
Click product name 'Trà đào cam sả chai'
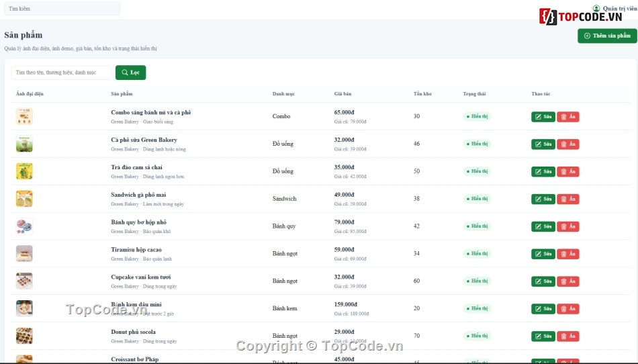tap(137, 167)
